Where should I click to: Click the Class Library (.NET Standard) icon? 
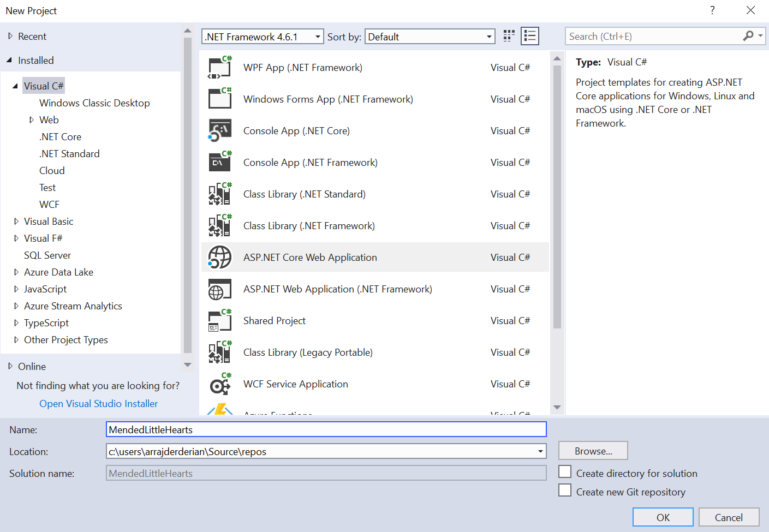click(219, 194)
